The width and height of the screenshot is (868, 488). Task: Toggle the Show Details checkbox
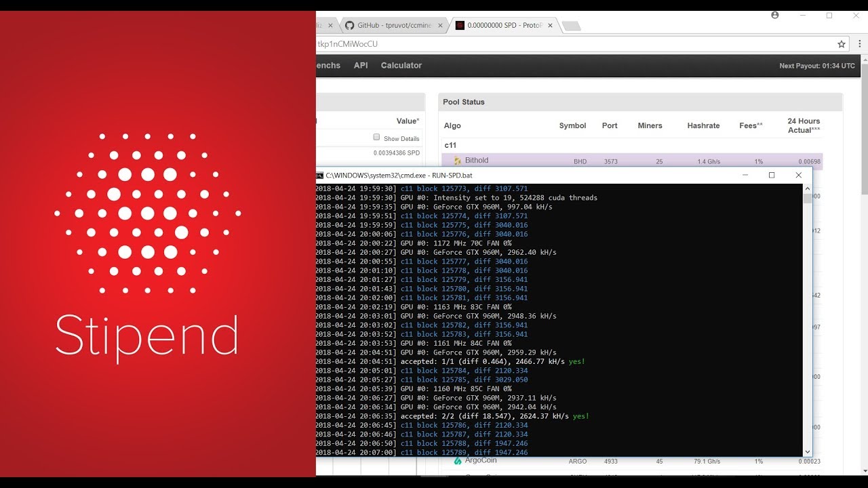(x=376, y=138)
